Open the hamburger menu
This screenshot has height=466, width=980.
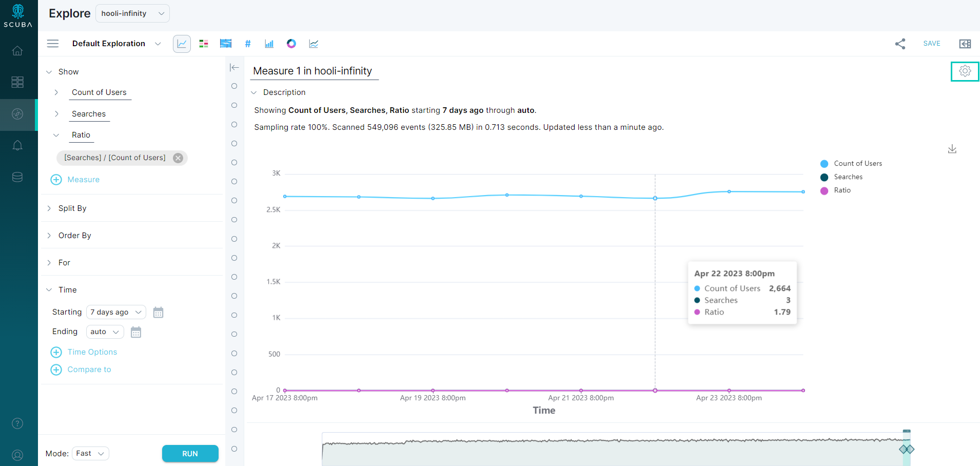click(53, 44)
